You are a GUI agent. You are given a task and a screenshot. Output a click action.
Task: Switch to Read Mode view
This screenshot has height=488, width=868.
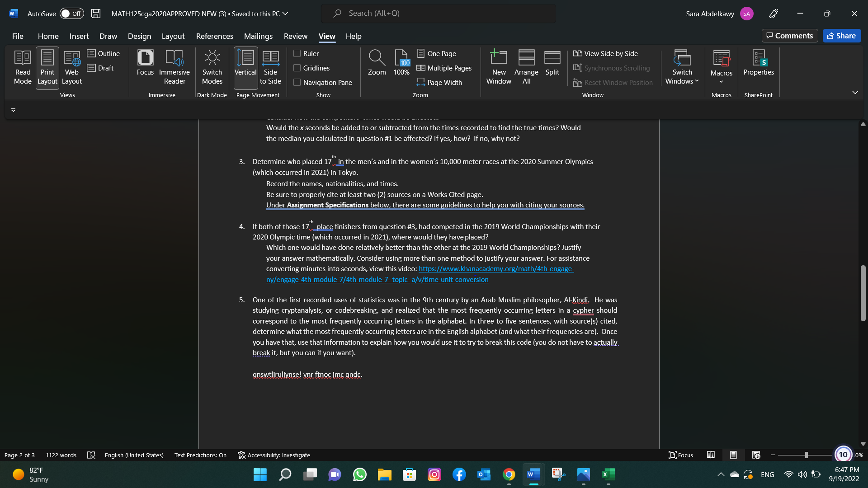[22, 67]
